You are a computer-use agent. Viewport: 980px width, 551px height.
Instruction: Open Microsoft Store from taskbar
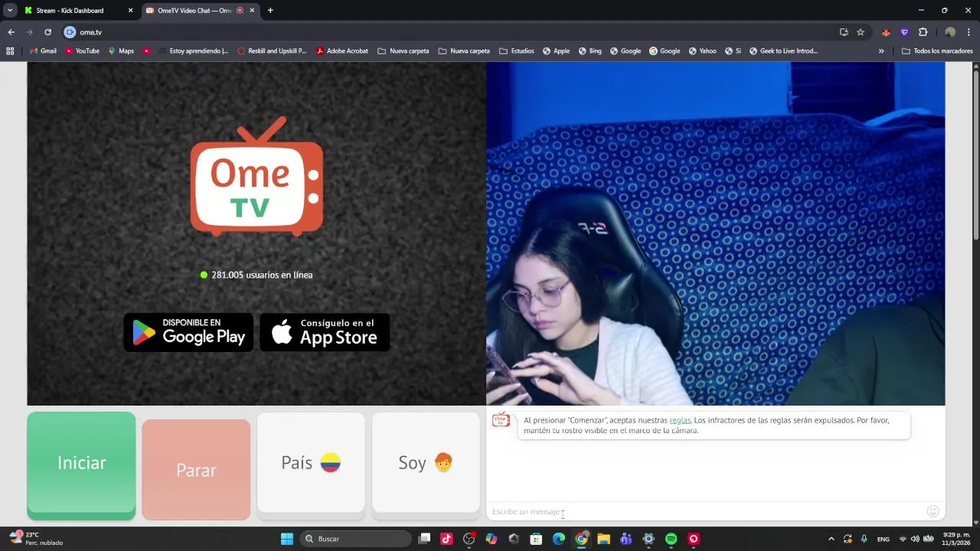point(537,539)
